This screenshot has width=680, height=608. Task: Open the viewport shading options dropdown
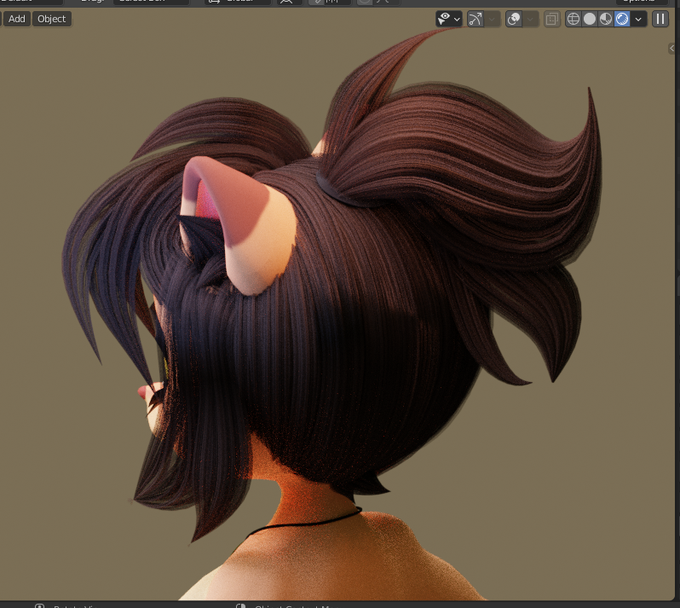tap(638, 19)
